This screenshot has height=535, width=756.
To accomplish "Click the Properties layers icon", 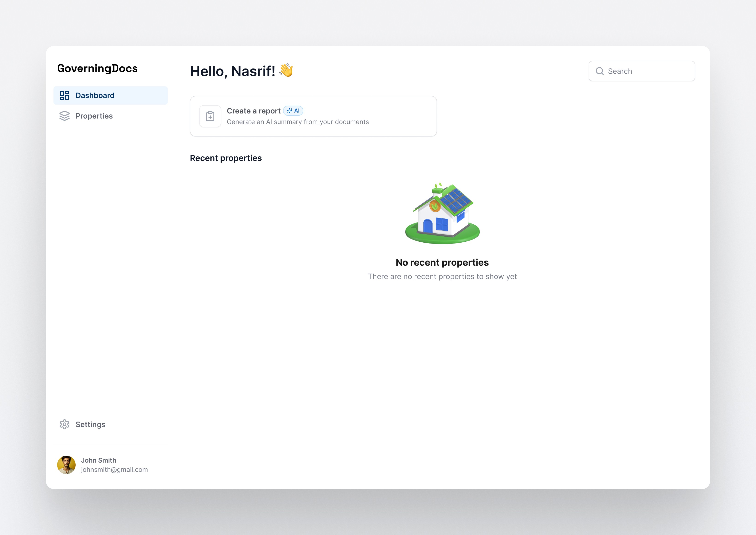I will tap(64, 116).
